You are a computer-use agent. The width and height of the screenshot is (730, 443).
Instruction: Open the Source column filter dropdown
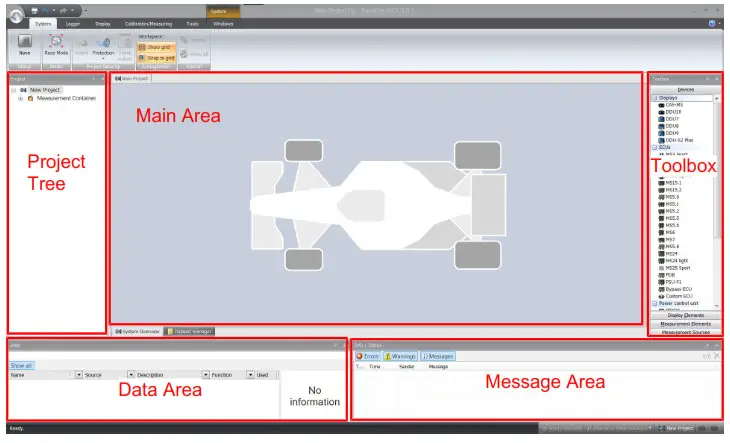point(131,375)
